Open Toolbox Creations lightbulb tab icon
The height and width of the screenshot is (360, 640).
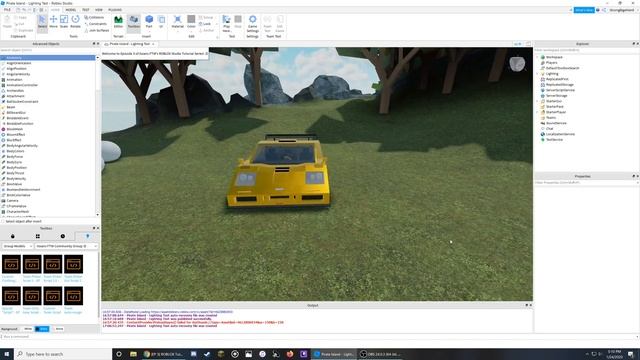point(87,236)
